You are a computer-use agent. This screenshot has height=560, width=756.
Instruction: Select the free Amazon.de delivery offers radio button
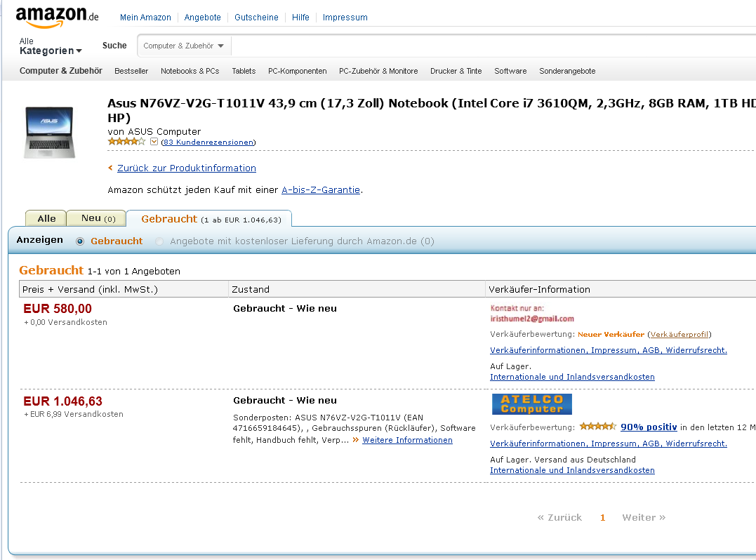coord(159,241)
